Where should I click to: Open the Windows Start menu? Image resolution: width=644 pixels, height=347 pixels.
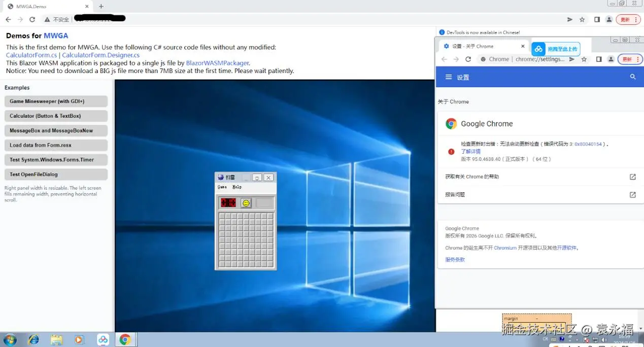pos(9,339)
